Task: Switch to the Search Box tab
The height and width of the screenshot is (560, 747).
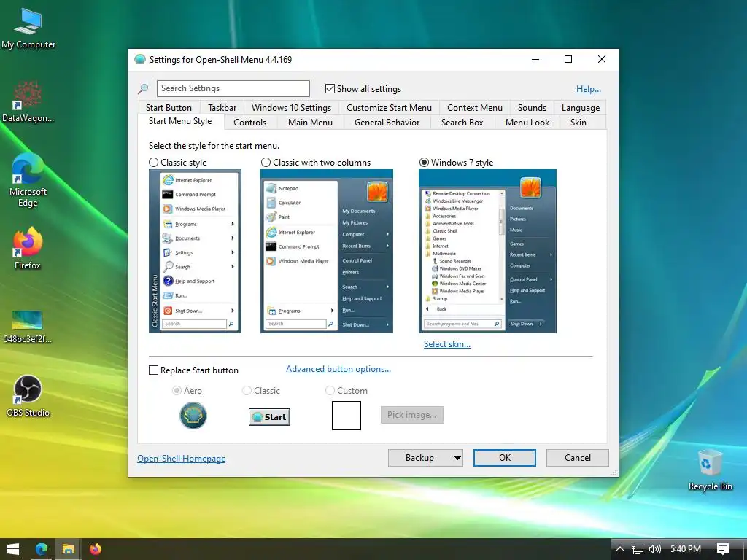Action: [x=462, y=122]
